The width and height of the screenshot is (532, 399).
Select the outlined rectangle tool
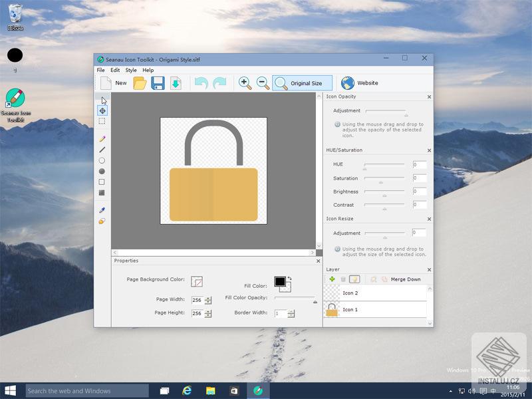pos(102,182)
